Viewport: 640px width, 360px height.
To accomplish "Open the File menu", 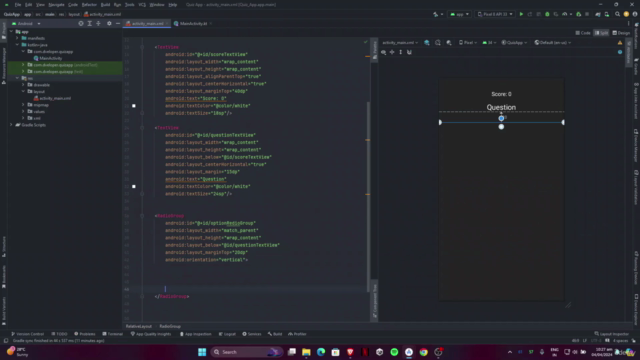I will click(x=18, y=5).
